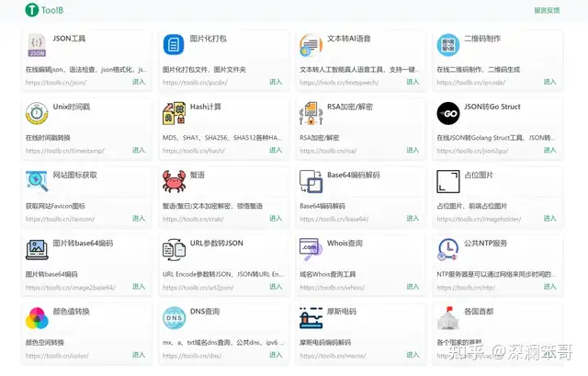Click the 颜色值转换 color circles icon
Viewport: 588px width, 376px height.
pyautogui.click(x=37, y=318)
